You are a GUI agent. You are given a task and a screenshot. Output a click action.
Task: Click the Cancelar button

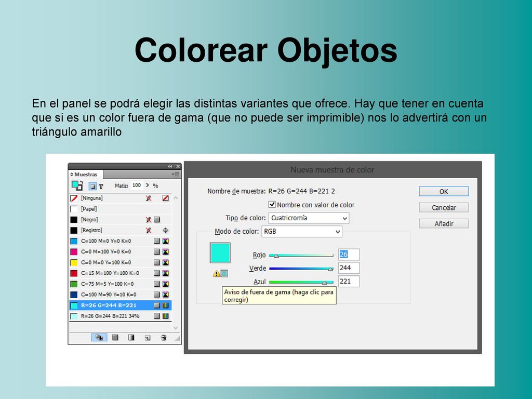pyautogui.click(x=444, y=208)
